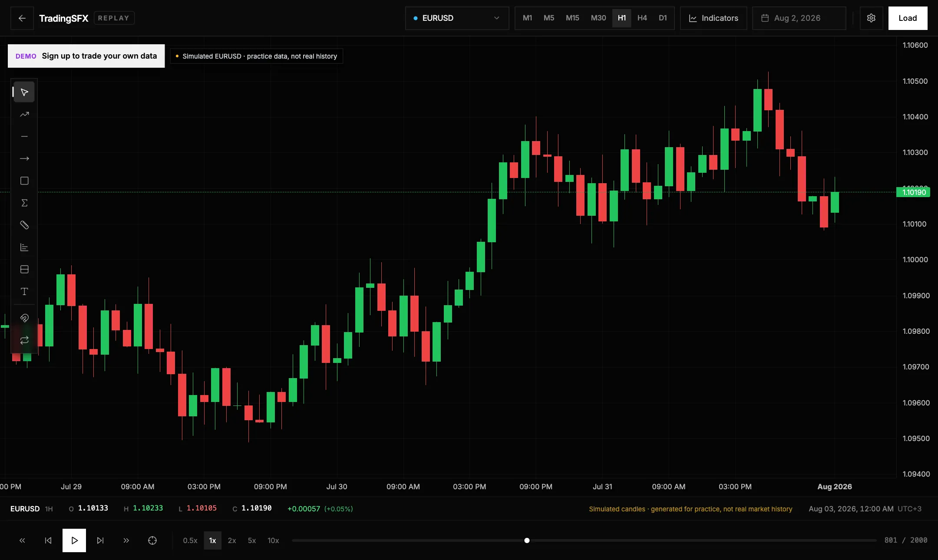Select the text annotation tool
This screenshot has height=560, width=938.
tap(24, 291)
